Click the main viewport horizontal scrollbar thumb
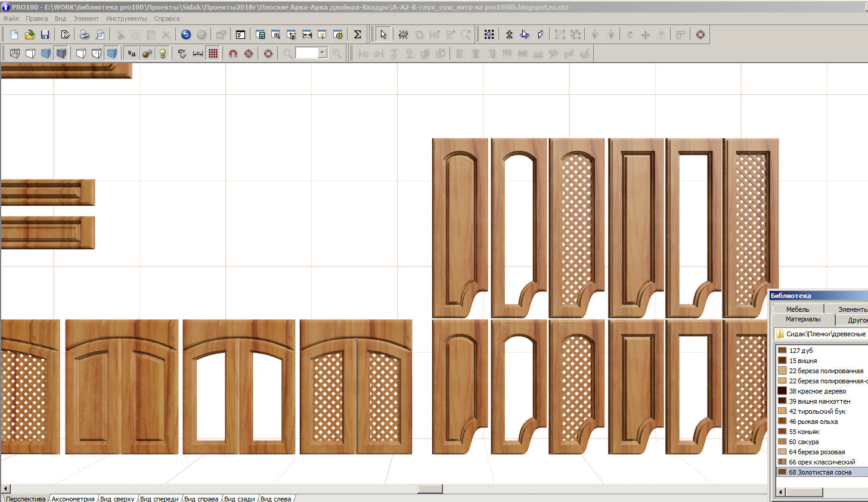 [x=430, y=489]
